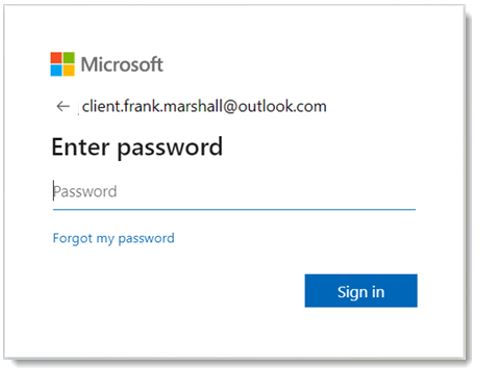This screenshot has width=480, height=369.
Task: Click the green square of the logo
Action: pyautogui.click(x=69, y=58)
